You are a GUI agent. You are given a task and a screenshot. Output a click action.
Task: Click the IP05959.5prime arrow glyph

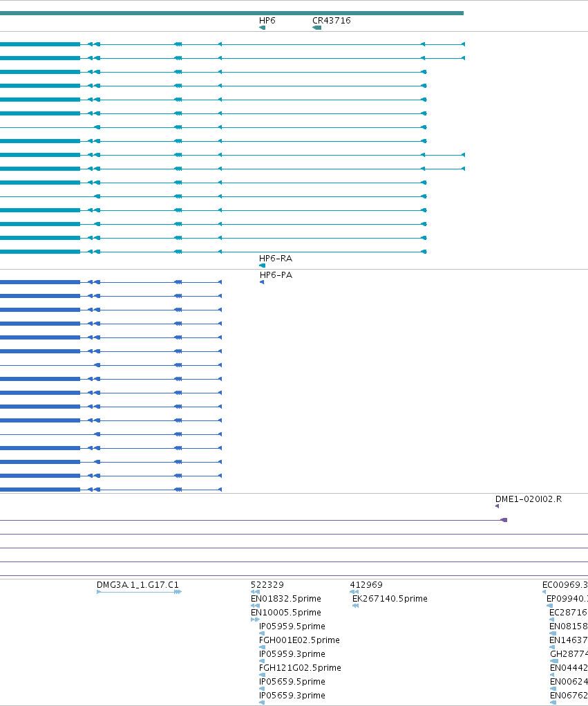pos(262,633)
